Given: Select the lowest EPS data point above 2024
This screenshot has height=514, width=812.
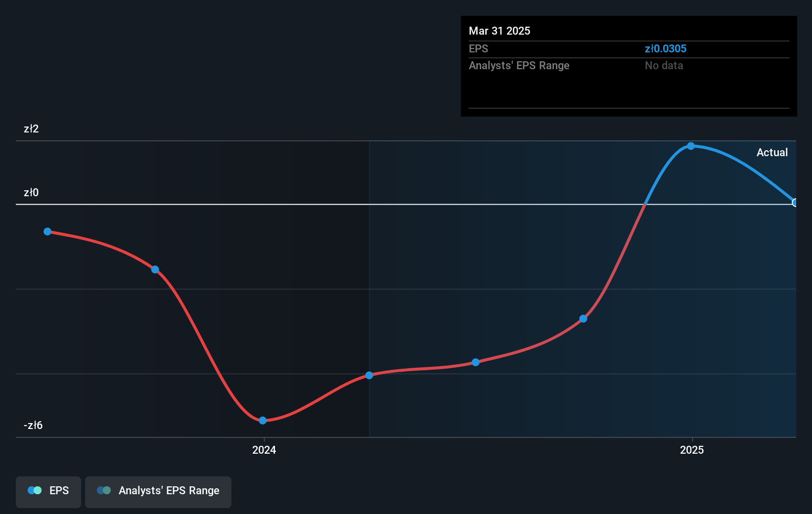Looking at the screenshot, I should [263, 420].
